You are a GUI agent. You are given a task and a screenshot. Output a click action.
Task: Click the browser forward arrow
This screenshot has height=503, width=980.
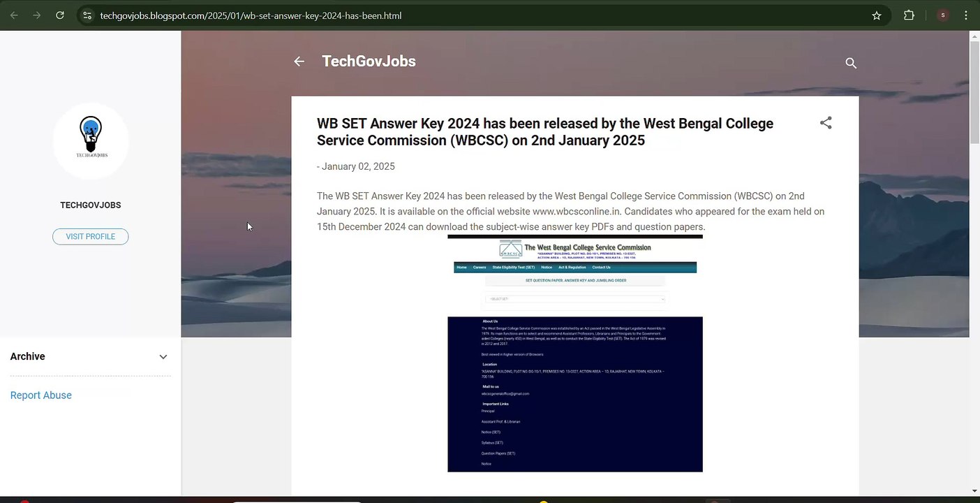coord(36,15)
